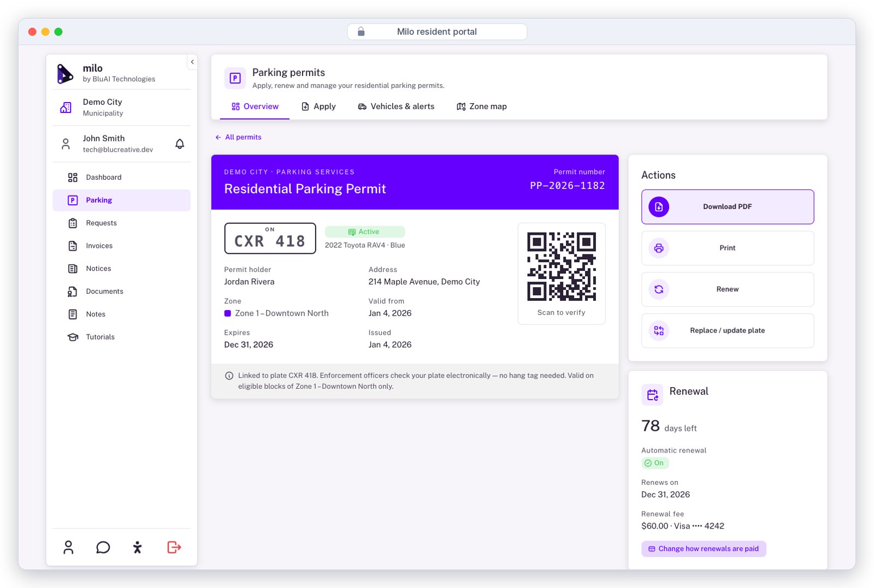Open the accessibility figure icon
874x588 pixels.
tap(138, 548)
